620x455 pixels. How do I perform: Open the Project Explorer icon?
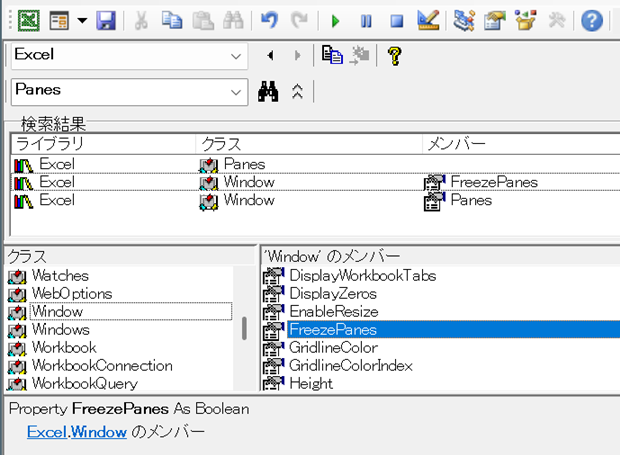pos(463,19)
